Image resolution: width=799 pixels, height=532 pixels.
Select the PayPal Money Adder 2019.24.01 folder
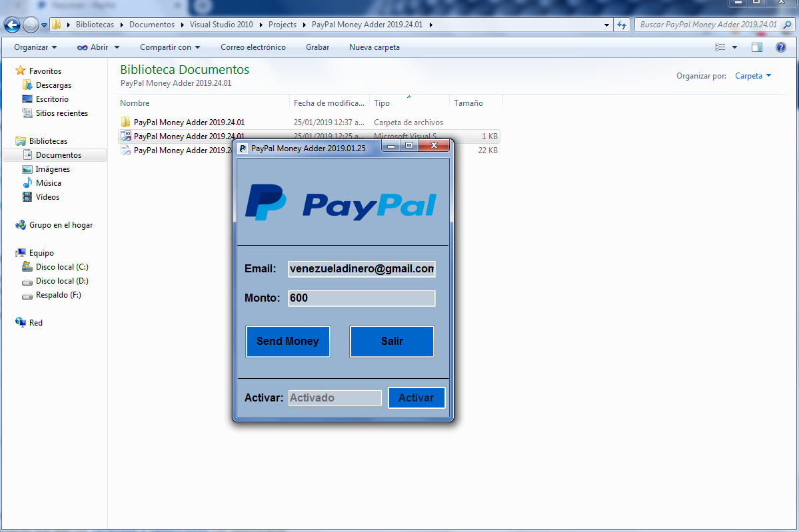(x=189, y=123)
